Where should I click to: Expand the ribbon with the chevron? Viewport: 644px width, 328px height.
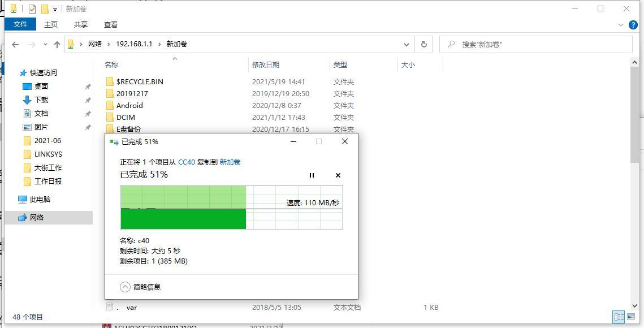pos(621,25)
